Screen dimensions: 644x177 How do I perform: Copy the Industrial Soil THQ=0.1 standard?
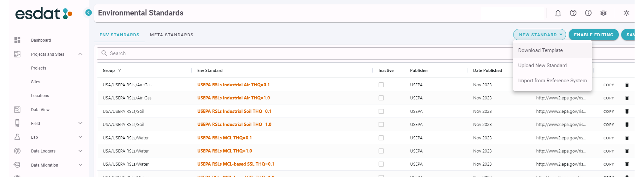(609, 112)
